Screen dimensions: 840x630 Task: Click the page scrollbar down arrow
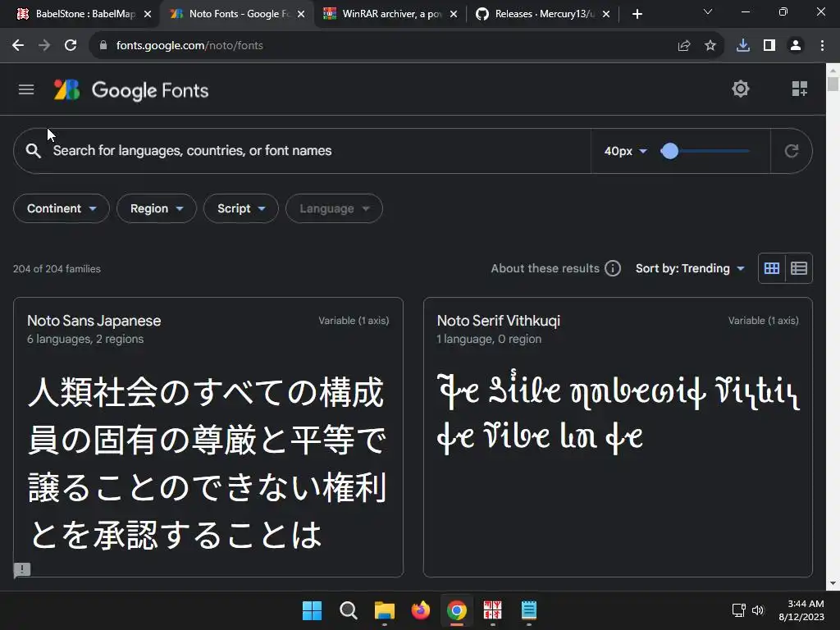(x=833, y=583)
